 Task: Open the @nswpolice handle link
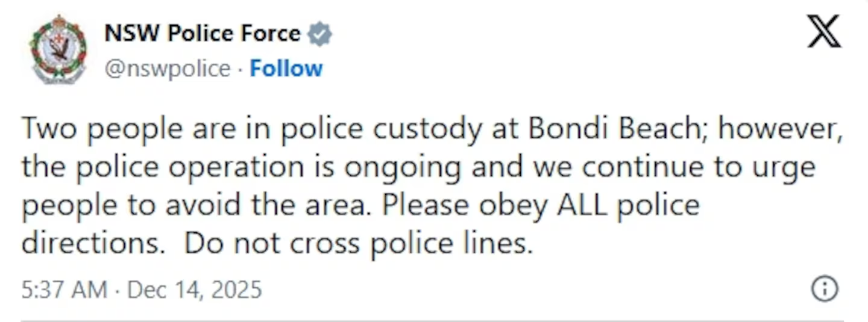167,69
